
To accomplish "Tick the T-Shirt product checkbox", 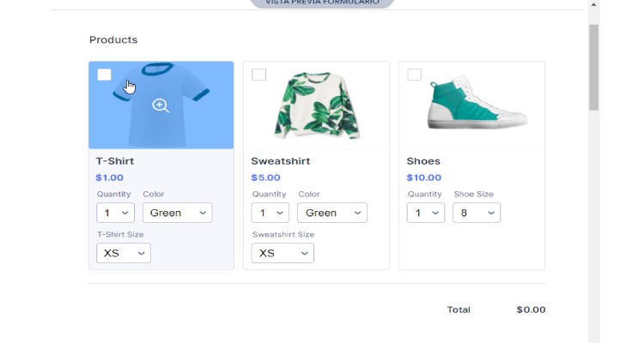I will 105,75.
